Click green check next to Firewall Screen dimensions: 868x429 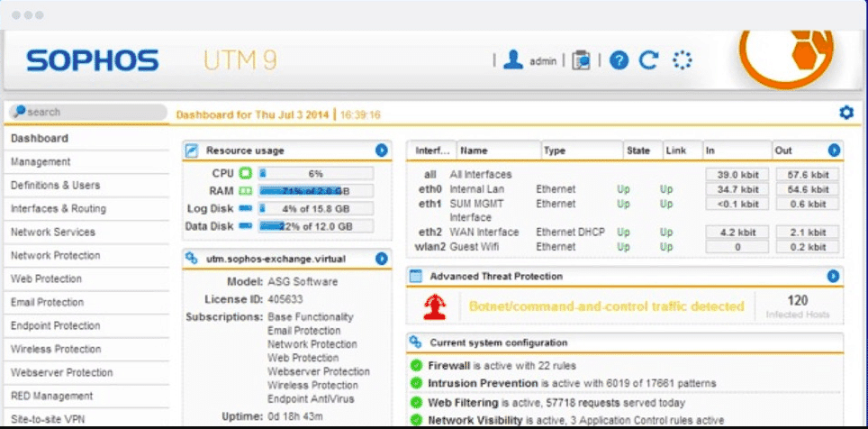click(416, 366)
